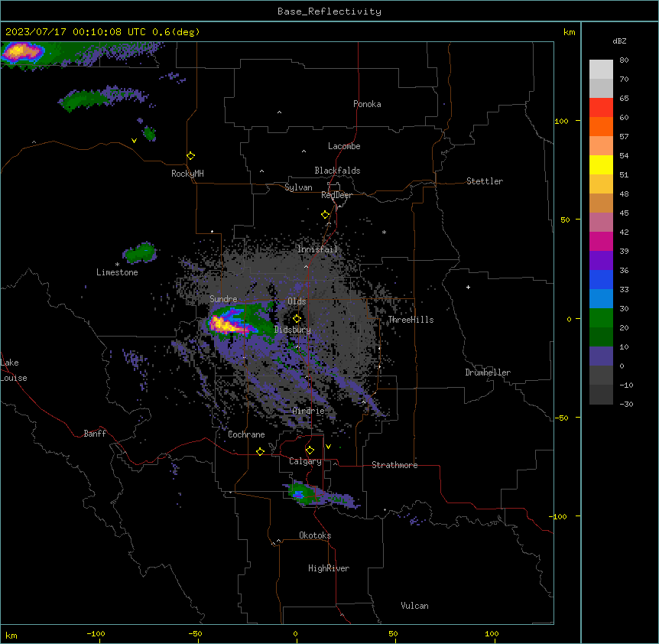Viewport: 659px width, 644px height.
Task: Click the Drumheller town label
Action: pos(488,372)
